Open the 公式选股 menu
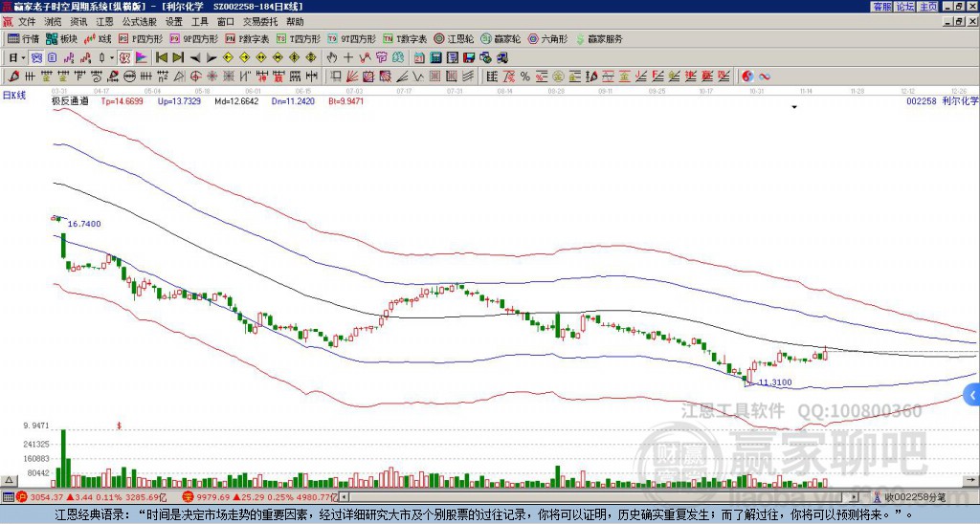 point(140,22)
